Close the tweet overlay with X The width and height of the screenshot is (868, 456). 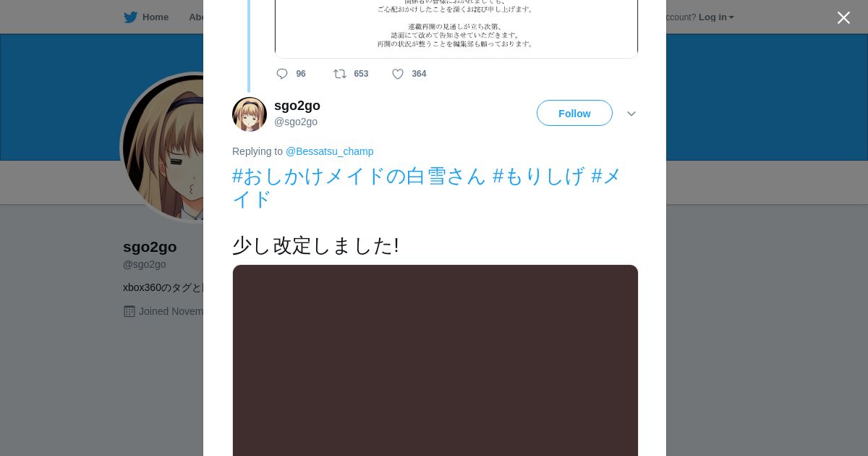coord(843,17)
